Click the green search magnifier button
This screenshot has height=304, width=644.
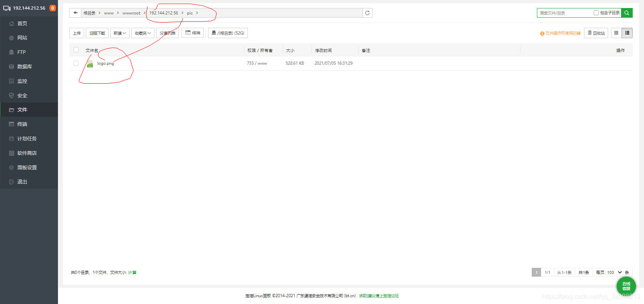coord(627,13)
